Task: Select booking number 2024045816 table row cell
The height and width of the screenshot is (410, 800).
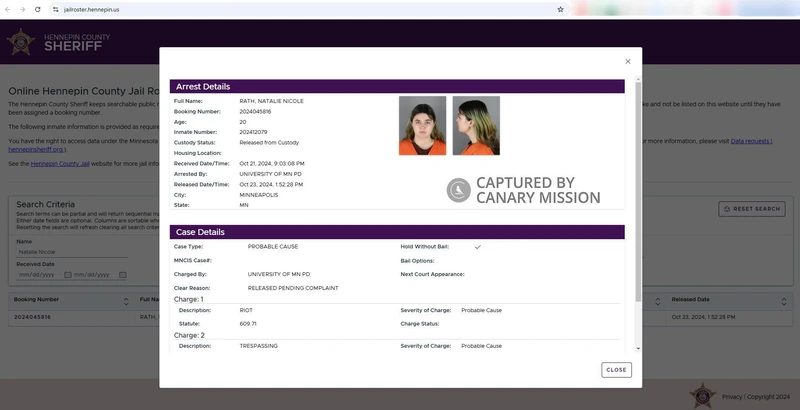Action: [32, 317]
